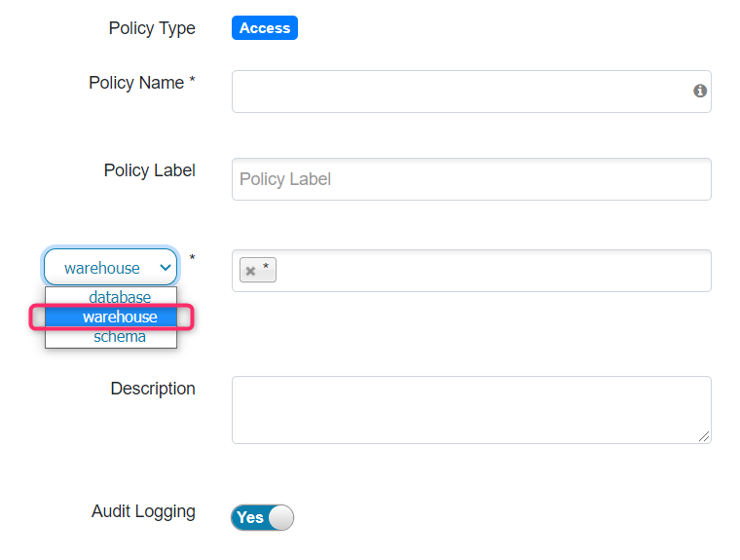This screenshot has width=740, height=560.
Task: Click the Audit Logging toggle knob
Action: click(x=280, y=517)
